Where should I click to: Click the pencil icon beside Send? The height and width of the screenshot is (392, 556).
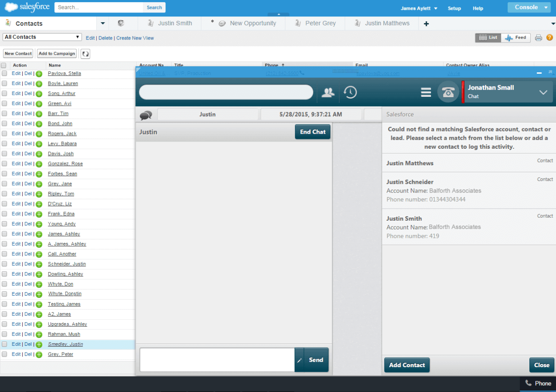point(300,360)
